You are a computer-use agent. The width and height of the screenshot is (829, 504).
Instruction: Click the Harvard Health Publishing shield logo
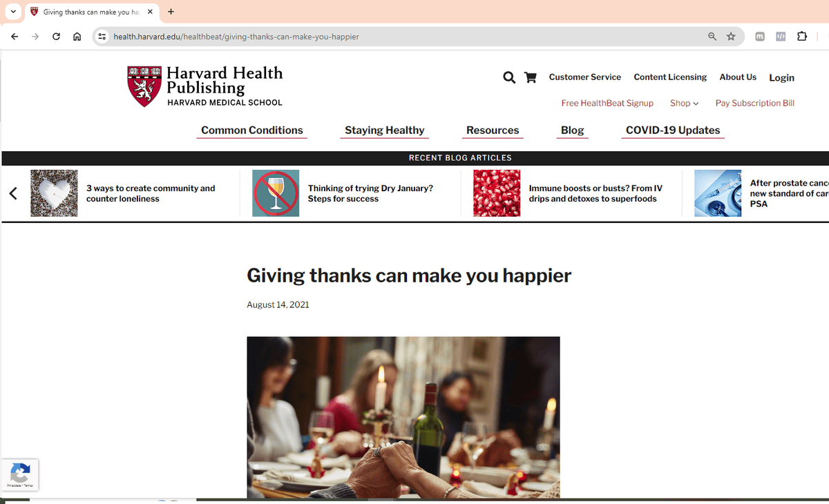144,86
